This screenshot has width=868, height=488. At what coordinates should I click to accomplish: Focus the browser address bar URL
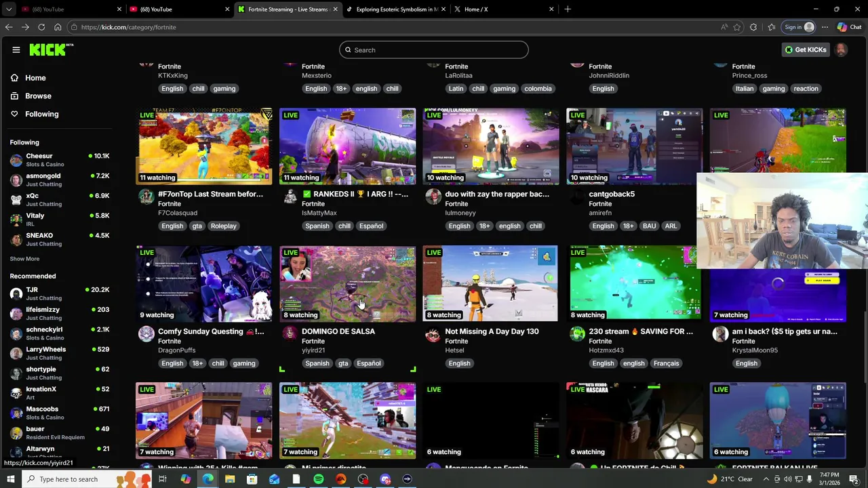coord(128,27)
